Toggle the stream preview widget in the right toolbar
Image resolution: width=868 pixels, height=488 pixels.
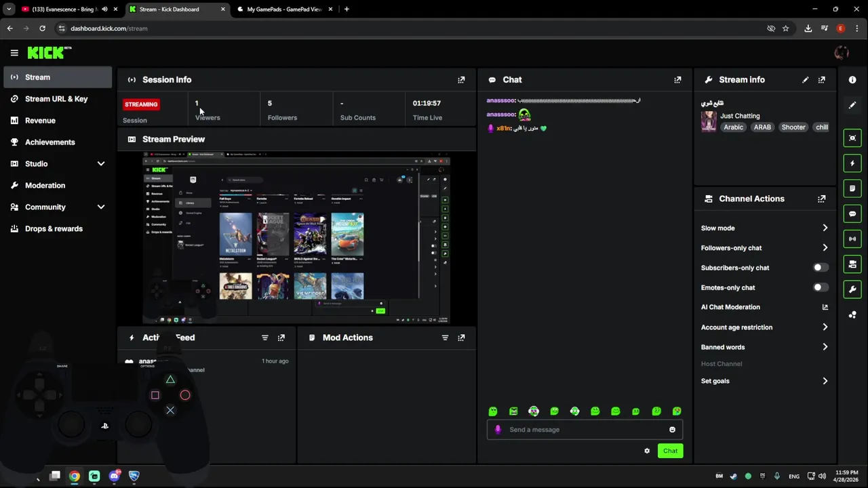click(852, 138)
